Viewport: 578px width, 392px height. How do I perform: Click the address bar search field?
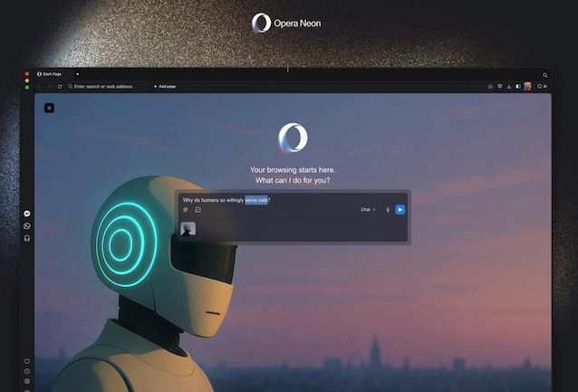(x=104, y=86)
